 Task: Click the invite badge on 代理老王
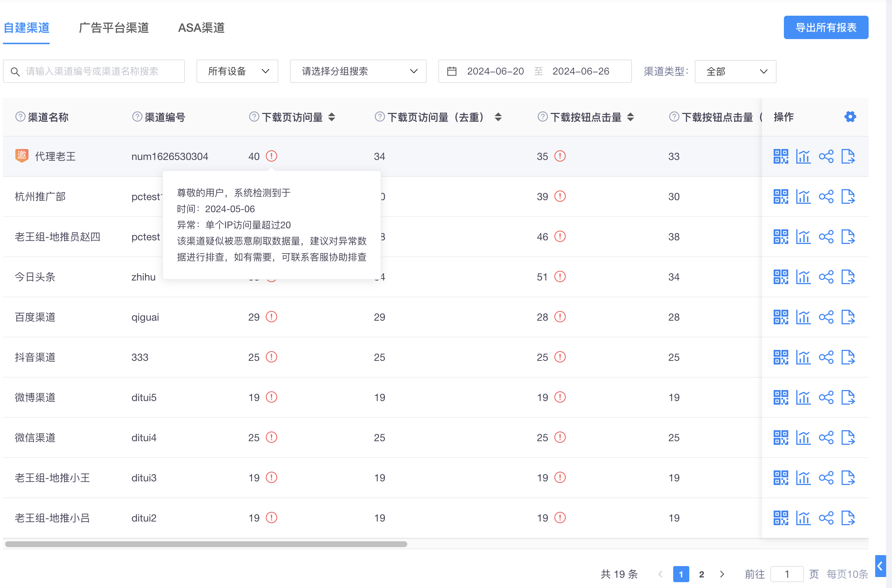[x=22, y=156]
